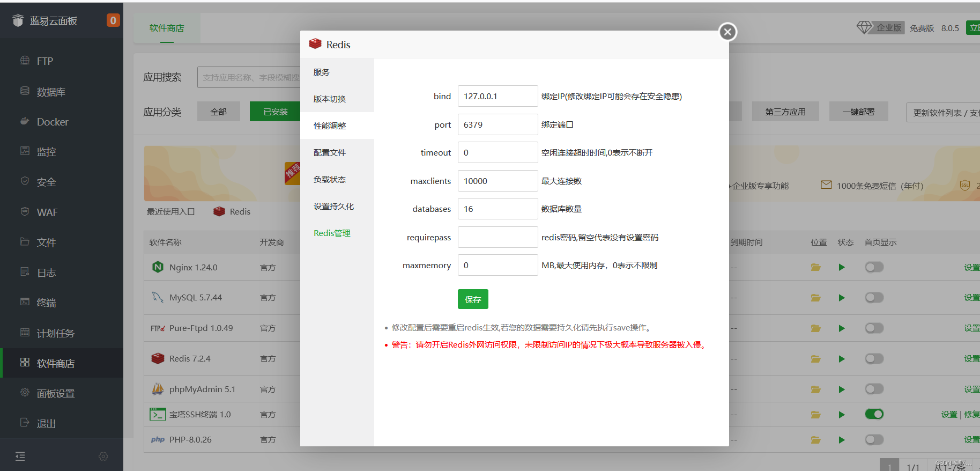Click the timeout input field

coord(498,152)
